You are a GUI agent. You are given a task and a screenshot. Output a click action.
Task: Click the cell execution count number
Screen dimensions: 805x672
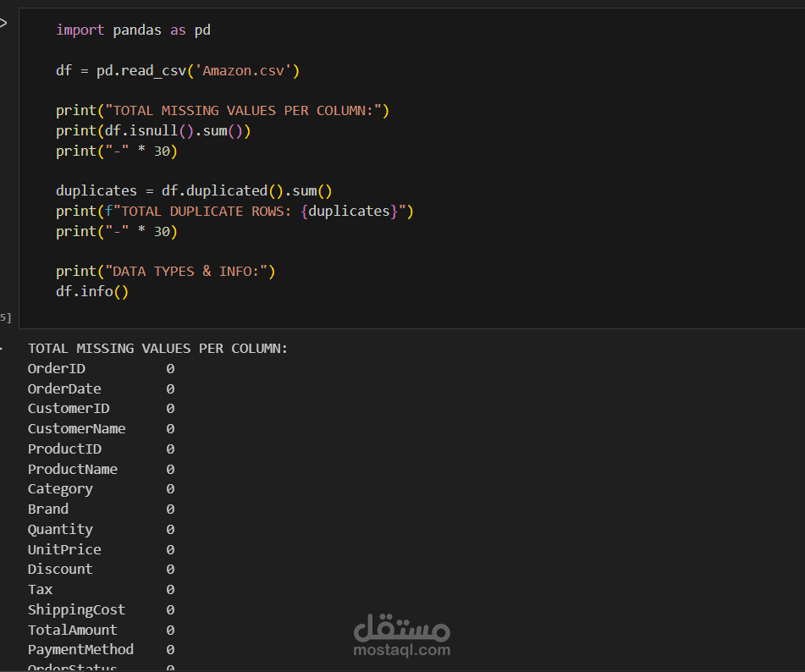coord(5,317)
